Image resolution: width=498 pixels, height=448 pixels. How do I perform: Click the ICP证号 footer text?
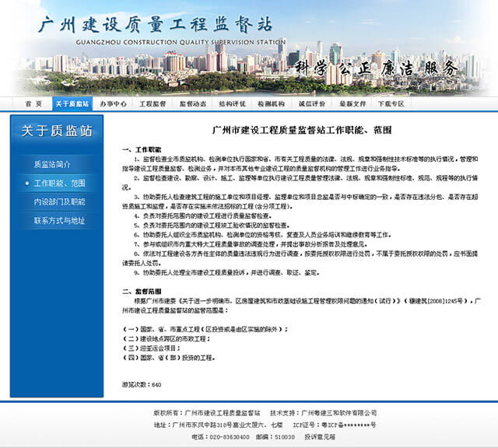click(x=334, y=425)
